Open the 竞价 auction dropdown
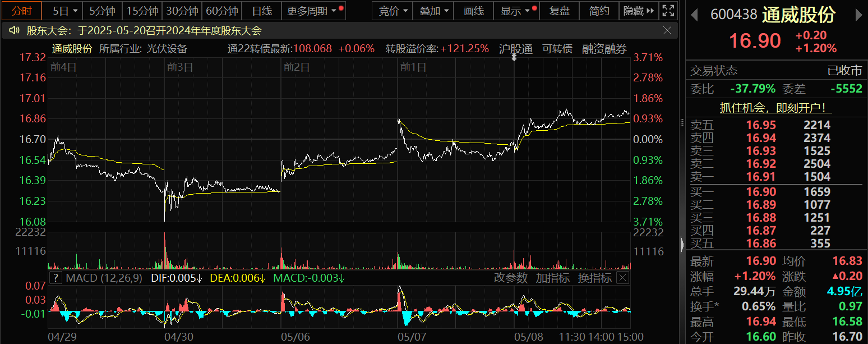The height and width of the screenshot is (344, 868). pos(393,11)
